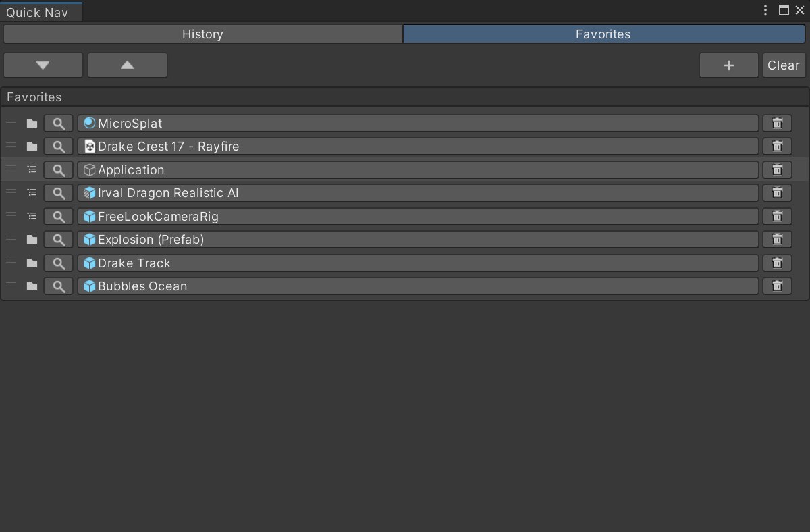Click the Irval Dragon Realistic AI magnifier
Screen dimensions: 810x532
click(59, 193)
